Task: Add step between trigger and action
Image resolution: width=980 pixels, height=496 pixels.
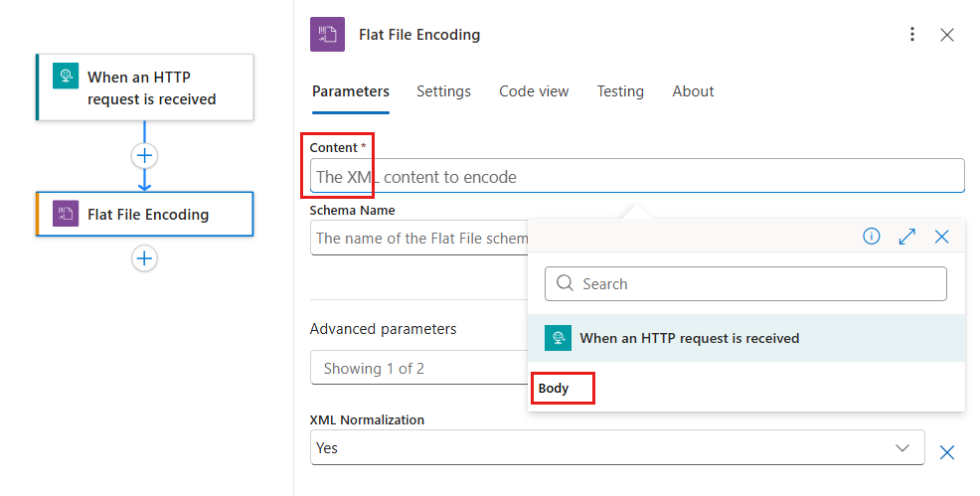Action: click(x=145, y=156)
